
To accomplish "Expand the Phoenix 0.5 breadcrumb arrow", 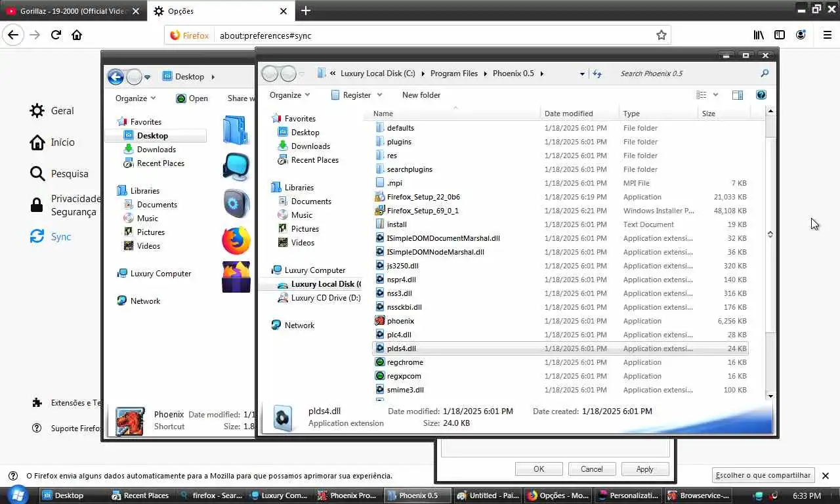I will (541, 73).
